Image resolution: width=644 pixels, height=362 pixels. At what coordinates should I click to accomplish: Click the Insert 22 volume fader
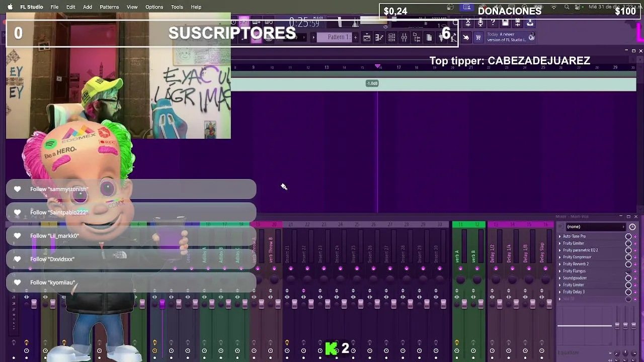(311, 304)
